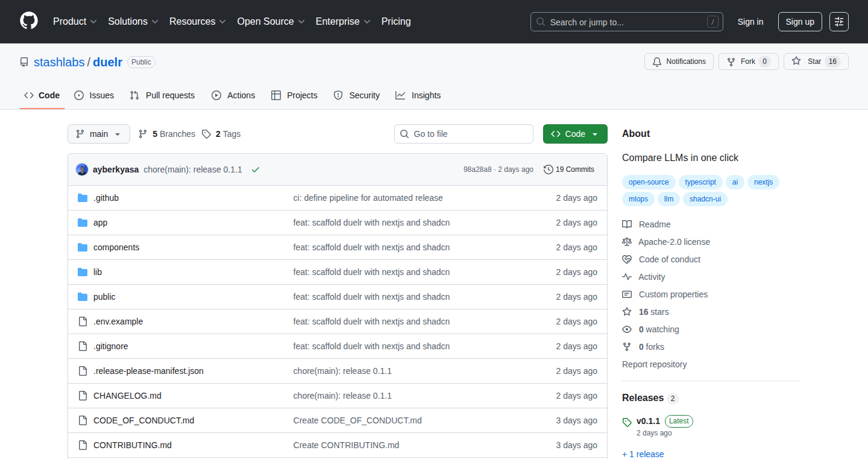The image size is (868, 459).
Task: Click the tag icon beside v0.1.1
Action: (627, 422)
